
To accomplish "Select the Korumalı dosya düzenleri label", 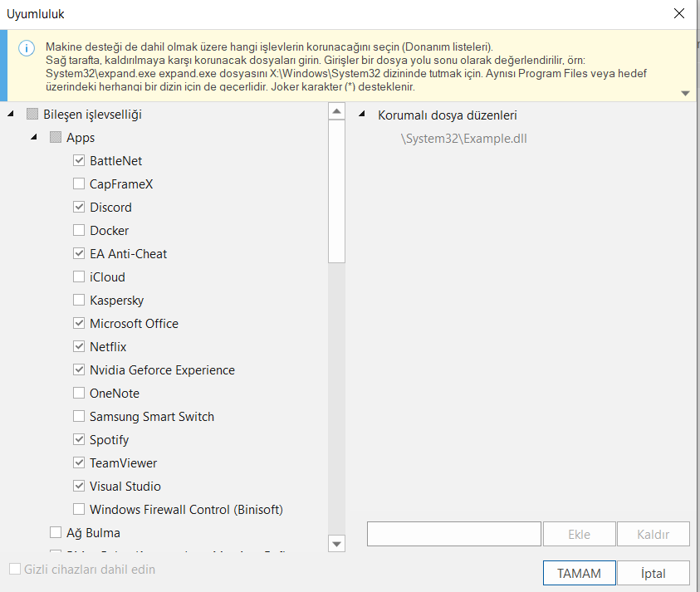I will tap(448, 115).
